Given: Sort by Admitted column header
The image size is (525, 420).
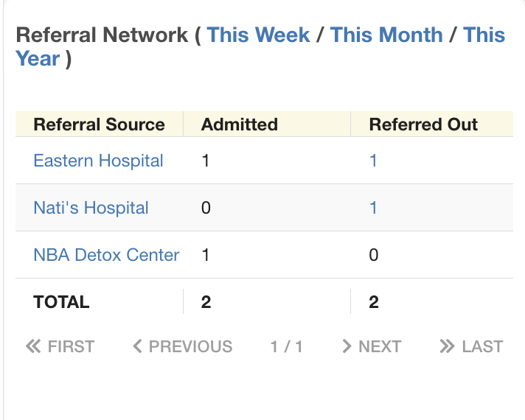Looking at the screenshot, I should (x=240, y=125).
